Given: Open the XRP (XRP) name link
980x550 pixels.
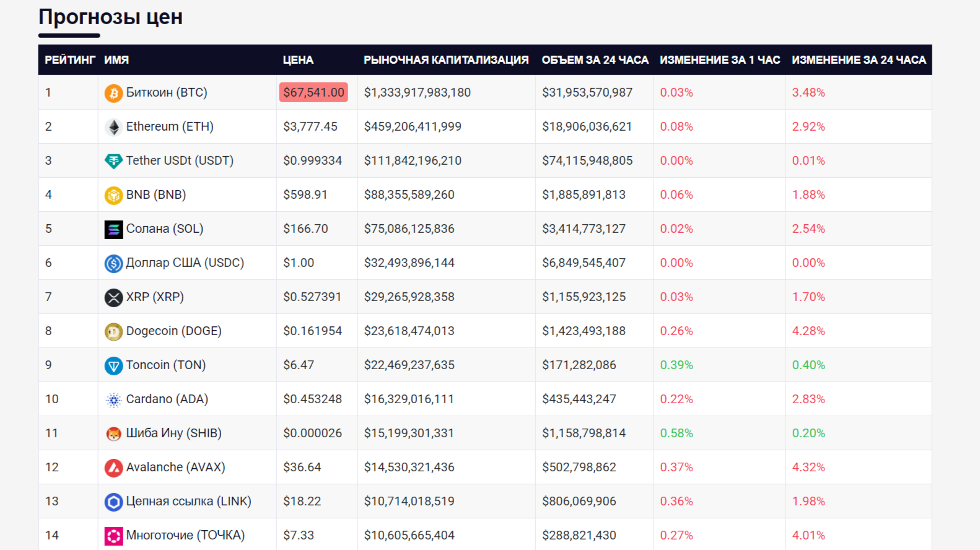Looking at the screenshot, I should [x=155, y=297].
